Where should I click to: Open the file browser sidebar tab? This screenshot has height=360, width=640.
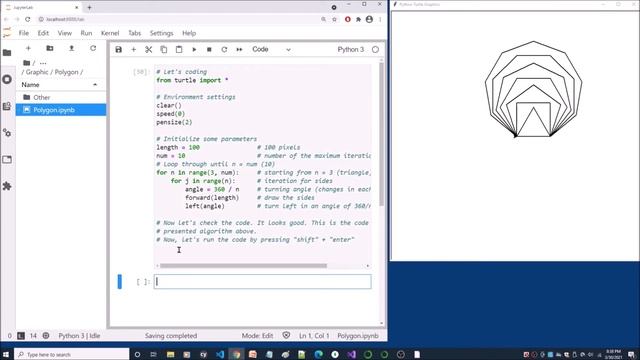7,53
